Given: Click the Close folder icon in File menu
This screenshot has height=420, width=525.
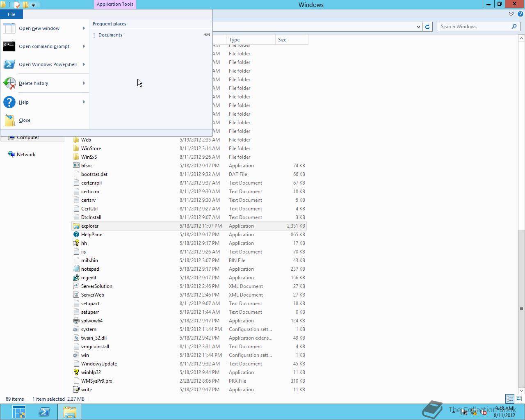Looking at the screenshot, I should click(9, 120).
